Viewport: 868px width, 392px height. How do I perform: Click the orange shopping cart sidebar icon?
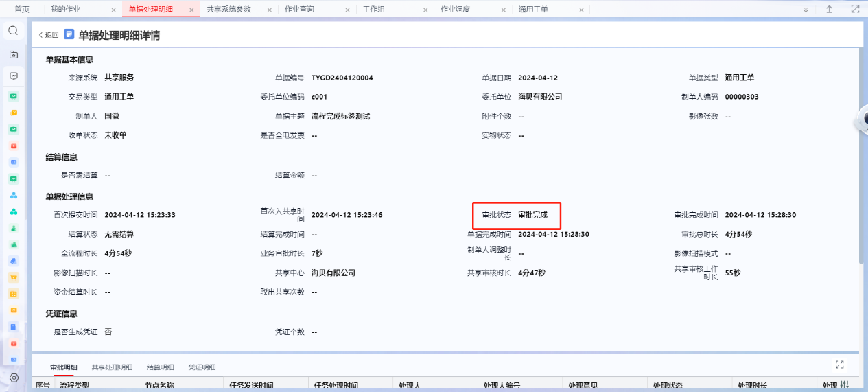[x=13, y=277]
